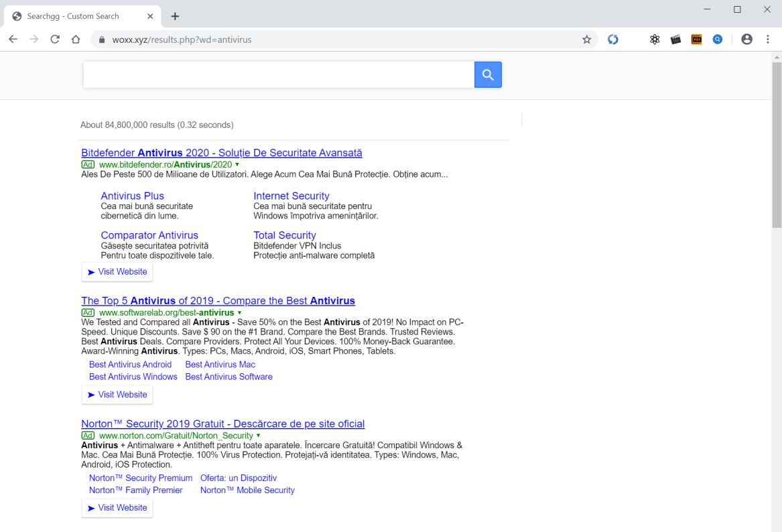
Task: Click the address bar URL
Action: 182,40
